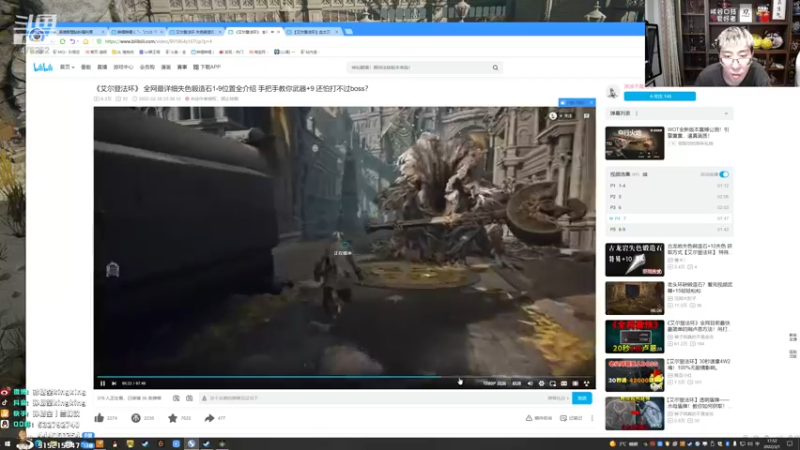Open the 漫画 nav item
The width and height of the screenshot is (800, 450).
tap(166, 67)
